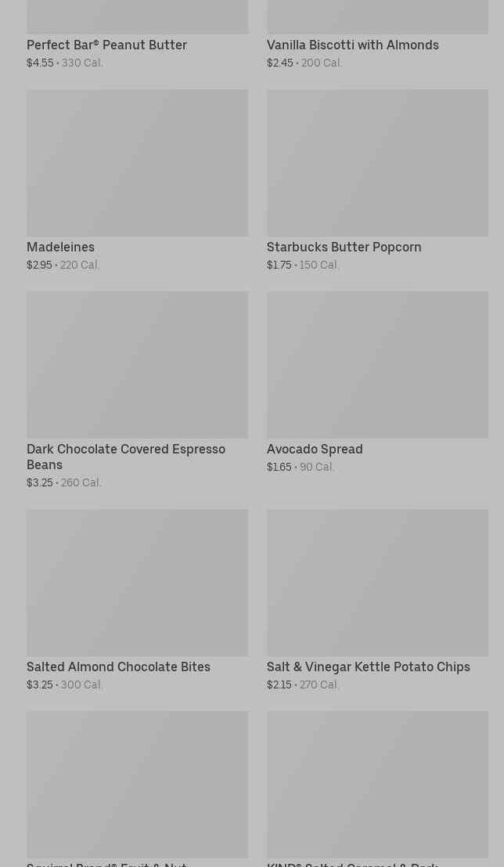Click the Perfect Bar Peanut Butter image
Image resolution: width=504 pixels, height=867 pixels.
click(x=137, y=16)
